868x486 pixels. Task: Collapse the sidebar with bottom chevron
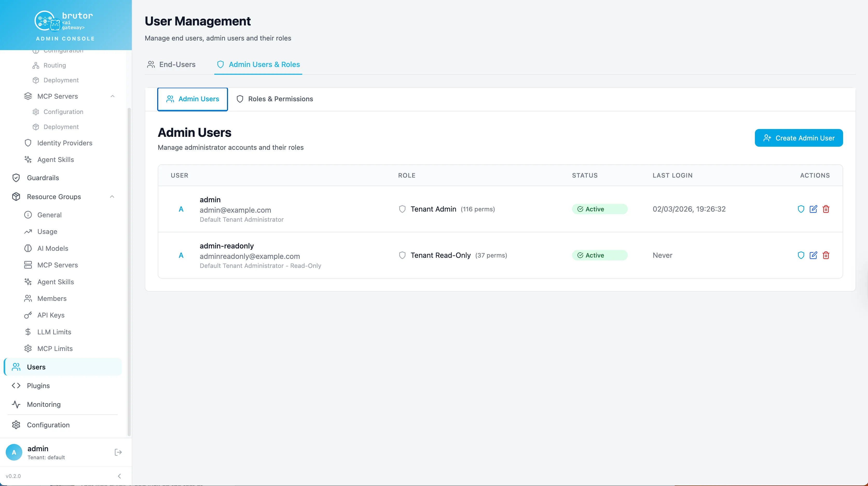pyautogui.click(x=119, y=476)
